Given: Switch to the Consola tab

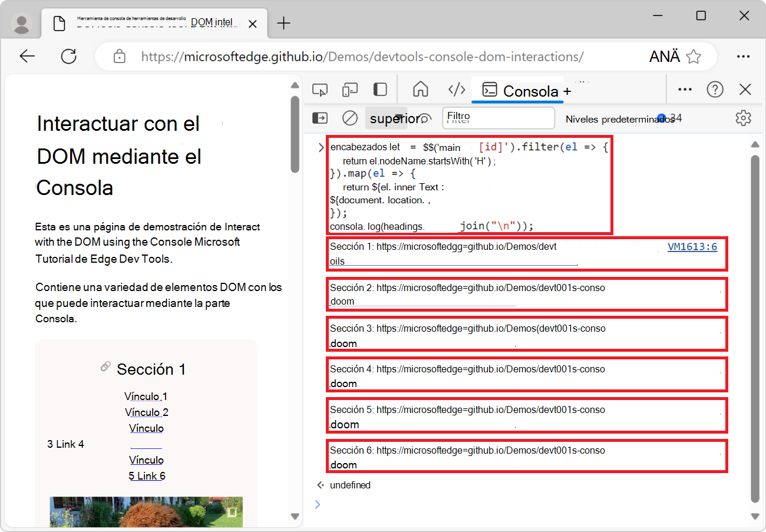Looking at the screenshot, I should click(517, 91).
